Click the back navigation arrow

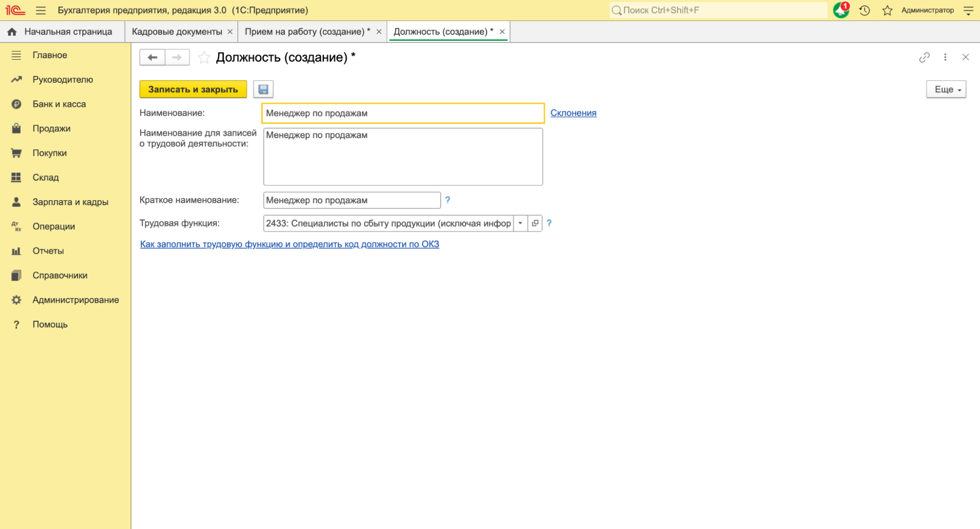pos(152,57)
